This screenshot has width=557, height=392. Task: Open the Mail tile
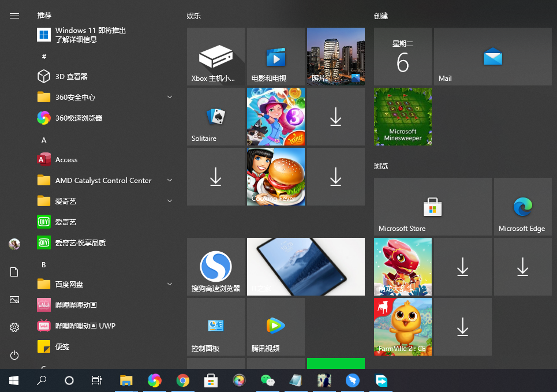(492, 57)
